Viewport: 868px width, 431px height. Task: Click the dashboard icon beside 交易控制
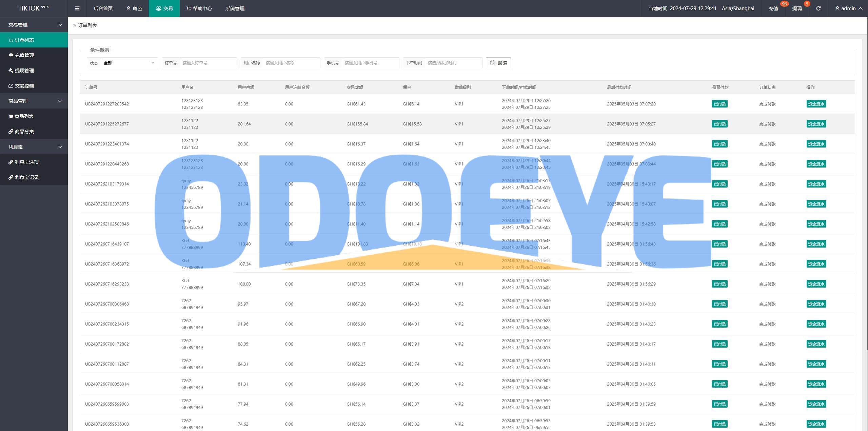11,86
